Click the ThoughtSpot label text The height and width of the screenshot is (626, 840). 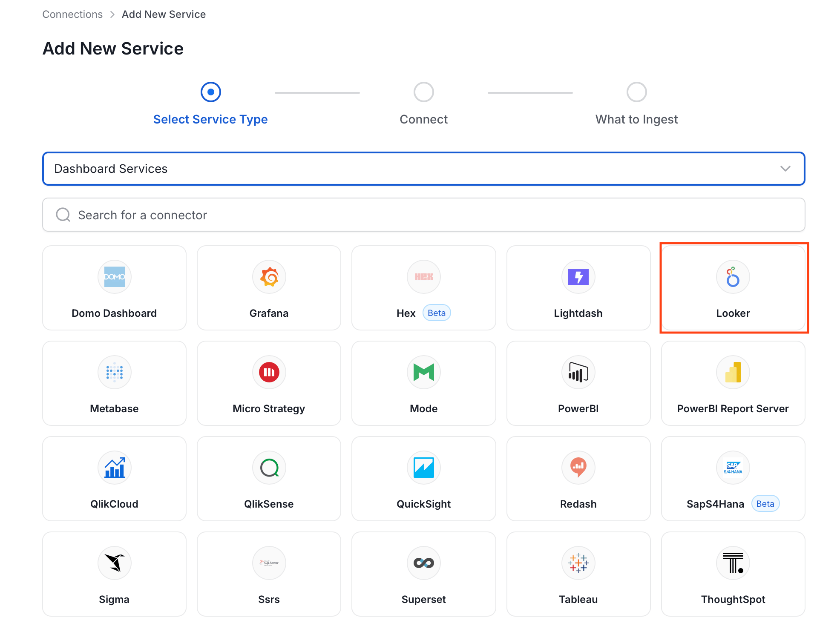[x=733, y=600]
